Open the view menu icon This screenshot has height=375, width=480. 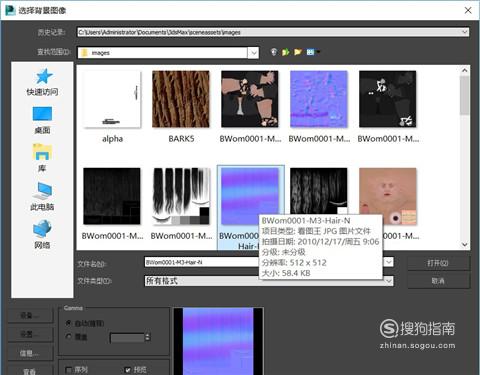(x=312, y=52)
